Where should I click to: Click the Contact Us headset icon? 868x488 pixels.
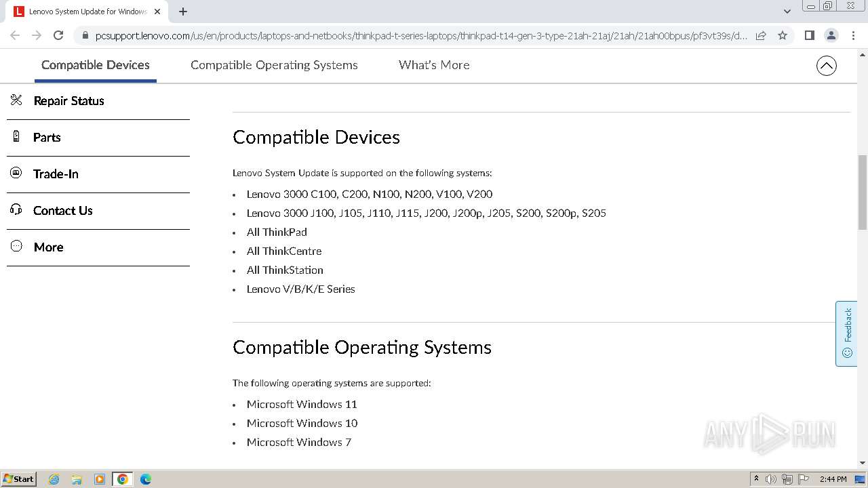pyautogui.click(x=16, y=209)
